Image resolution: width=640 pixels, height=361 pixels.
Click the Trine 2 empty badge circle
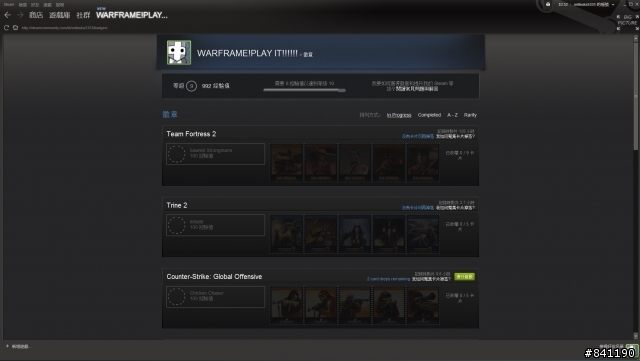click(x=176, y=225)
